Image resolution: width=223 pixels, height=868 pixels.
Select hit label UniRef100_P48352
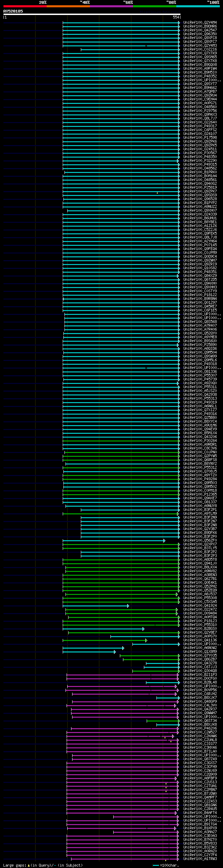click(200, 76)
